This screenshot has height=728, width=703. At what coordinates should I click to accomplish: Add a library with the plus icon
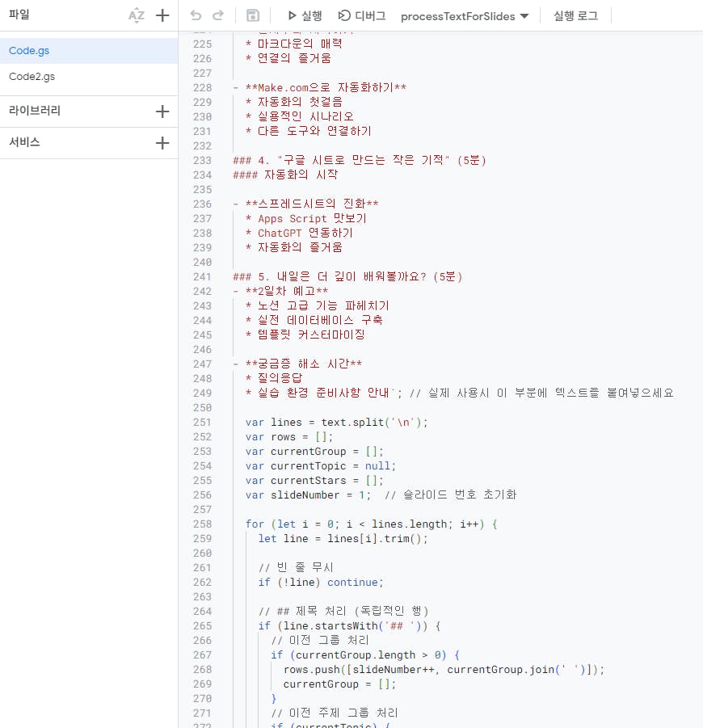pos(162,112)
